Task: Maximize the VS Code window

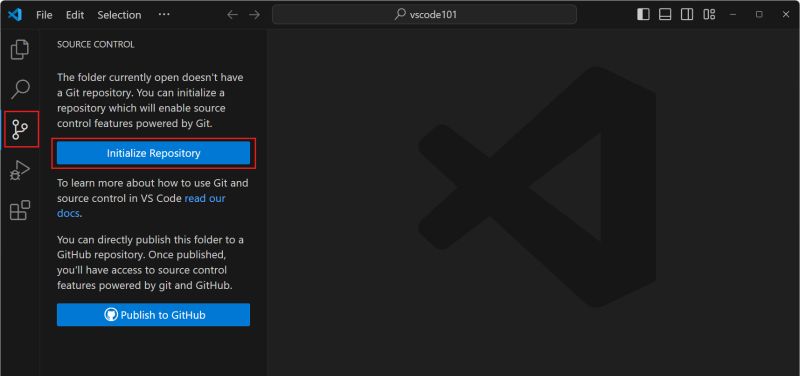Action: tap(759, 14)
